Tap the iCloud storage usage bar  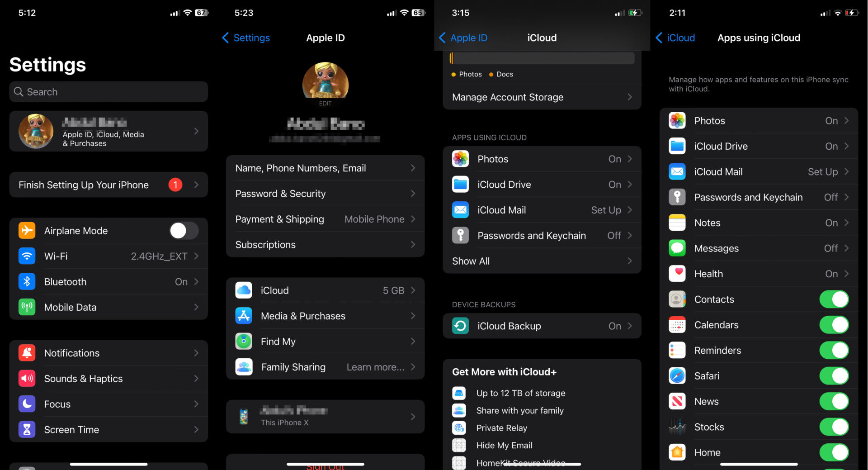point(542,58)
